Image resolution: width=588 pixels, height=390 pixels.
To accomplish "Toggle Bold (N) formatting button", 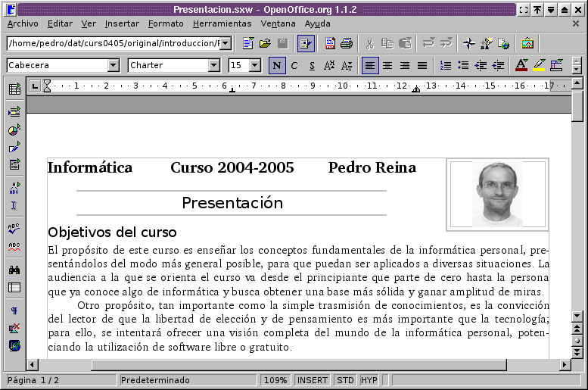I will [276, 66].
